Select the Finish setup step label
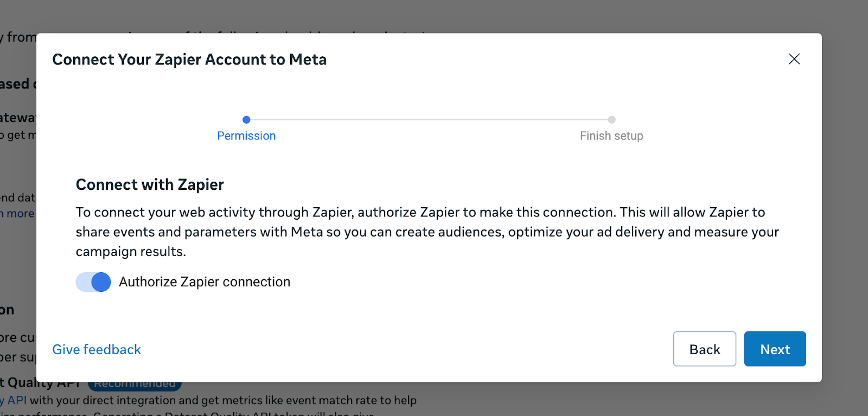Viewport: 868px width, 416px height. click(611, 136)
